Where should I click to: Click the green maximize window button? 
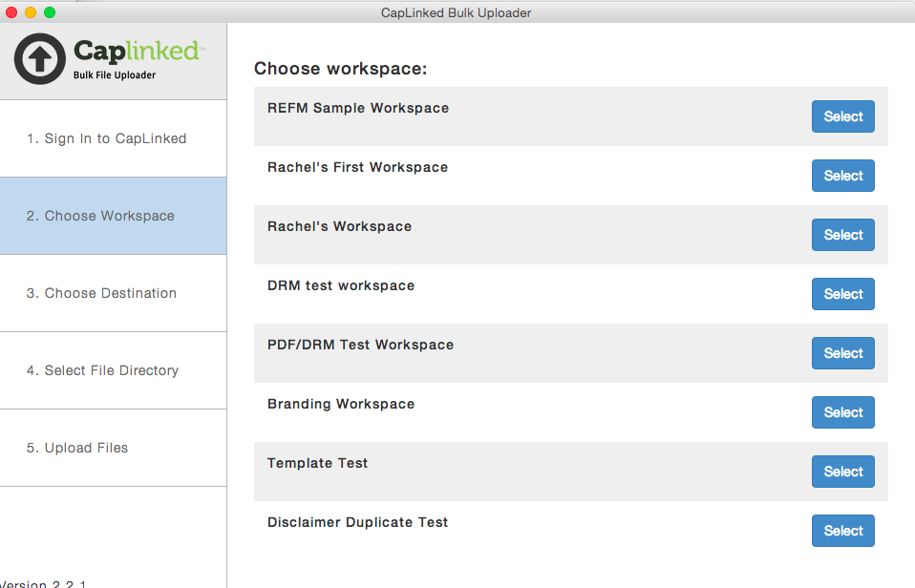point(50,12)
